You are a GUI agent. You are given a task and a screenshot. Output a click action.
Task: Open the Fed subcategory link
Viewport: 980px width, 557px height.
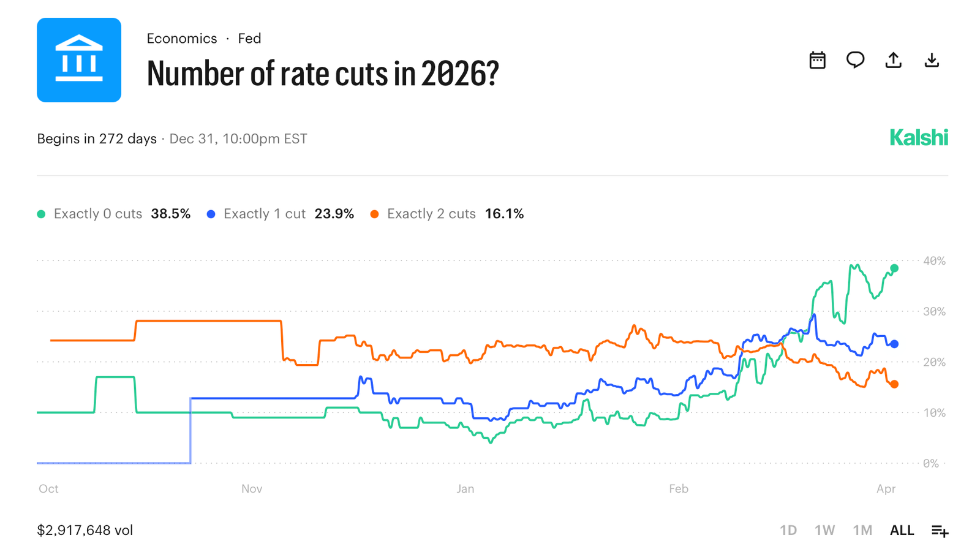[x=249, y=38]
